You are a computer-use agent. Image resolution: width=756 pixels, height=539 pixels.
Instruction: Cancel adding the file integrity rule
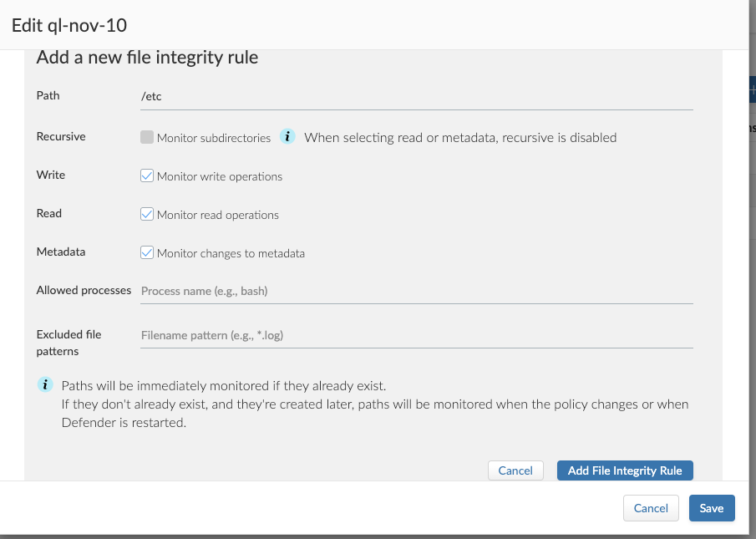click(515, 470)
